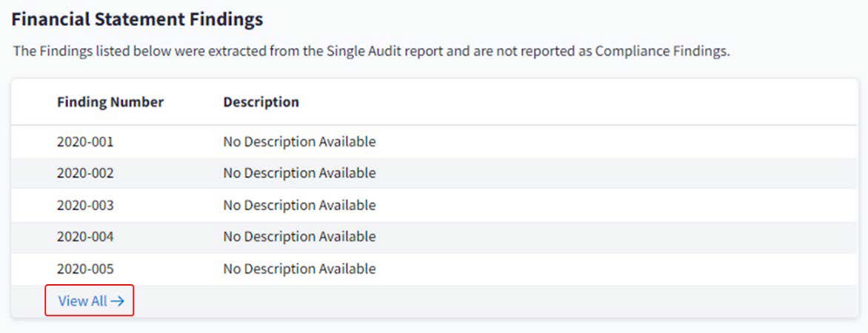
Task: Click the arrow icon beside View All
Action: tap(117, 301)
